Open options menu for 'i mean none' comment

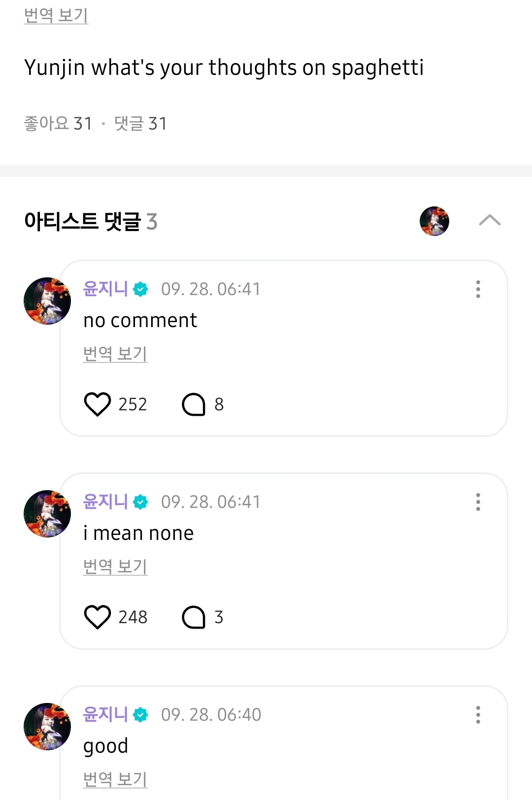(x=478, y=502)
